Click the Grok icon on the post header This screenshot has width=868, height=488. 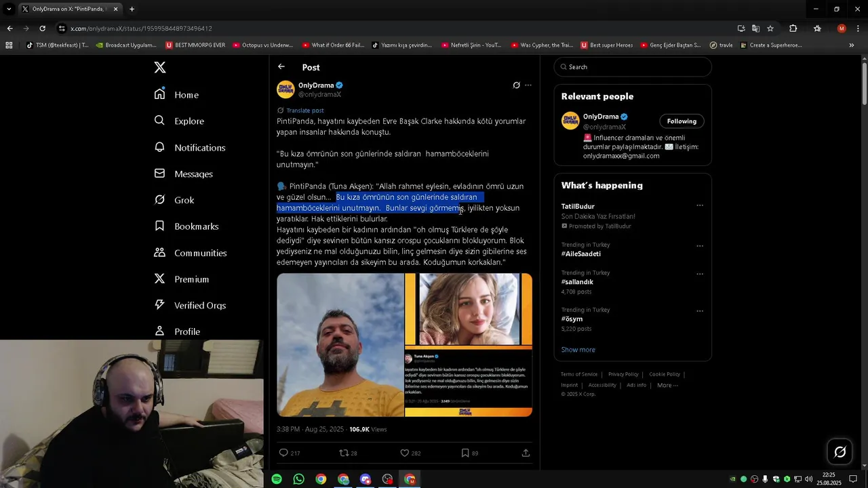516,85
